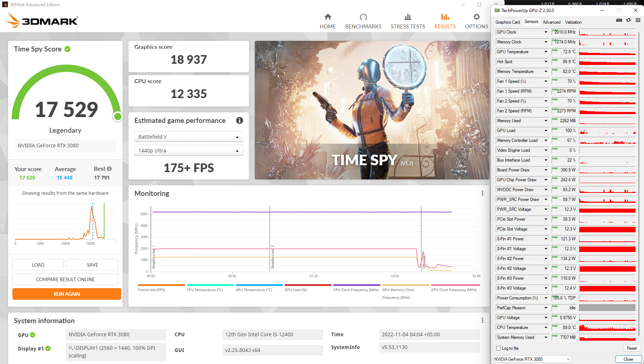The height and width of the screenshot is (364, 644).
Task: Click the average score value 15 448
Action: coord(65,178)
